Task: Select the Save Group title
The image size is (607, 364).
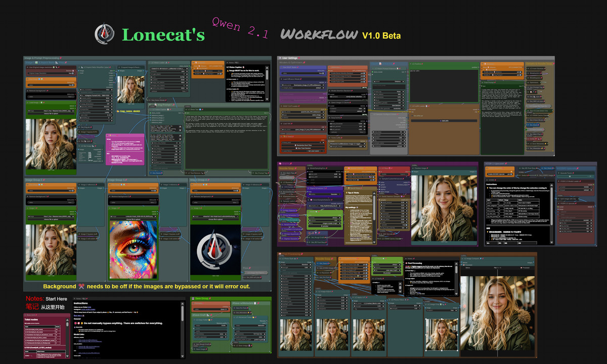Action: [x=202, y=298]
